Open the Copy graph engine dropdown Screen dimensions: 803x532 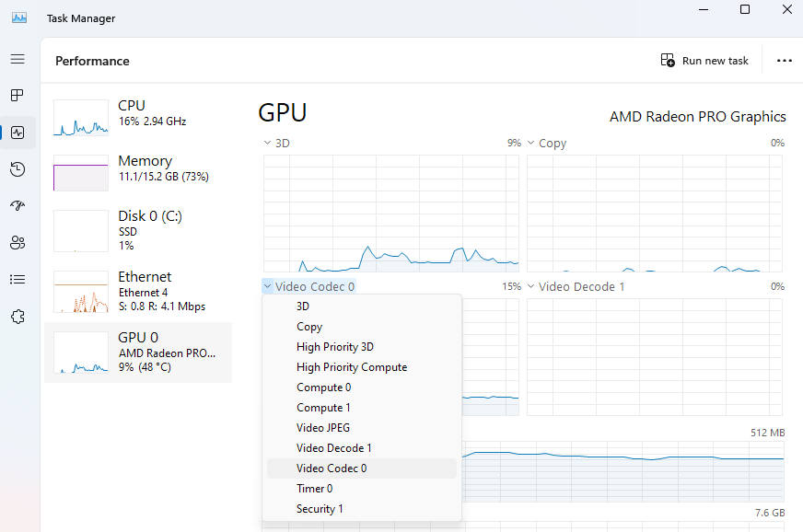[x=547, y=143]
